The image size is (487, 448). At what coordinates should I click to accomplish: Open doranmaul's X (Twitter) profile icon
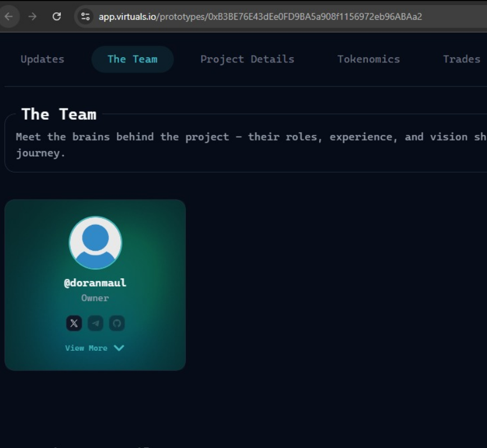(74, 323)
